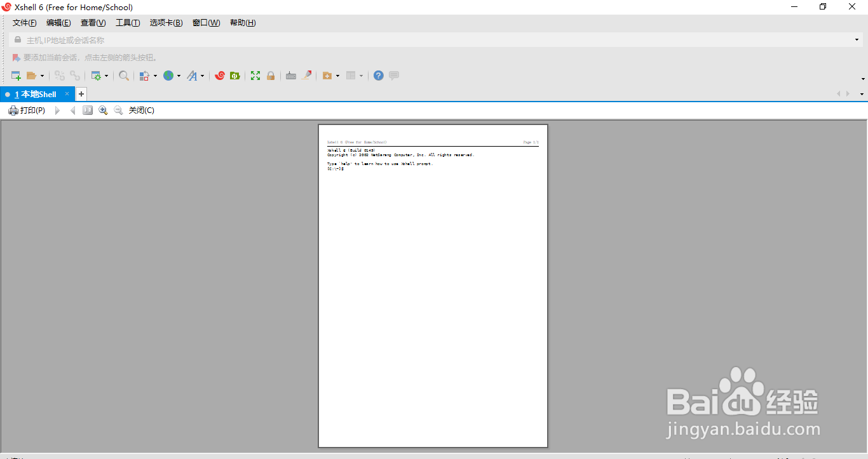Open the 窗口(W) menu
Screen dimensions: 868x459
click(x=206, y=23)
